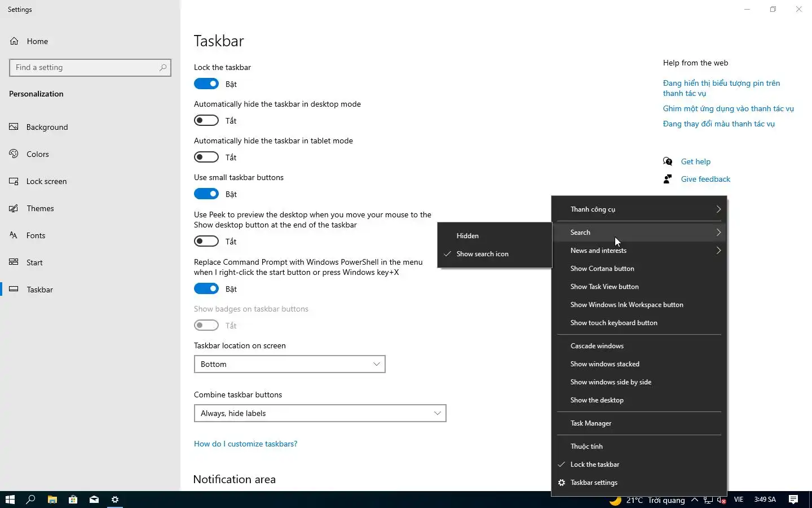Open Ghim một ứng dụng vào thanh tác vụ link
The width and height of the screenshot is (812, 508).
(728, 108)
